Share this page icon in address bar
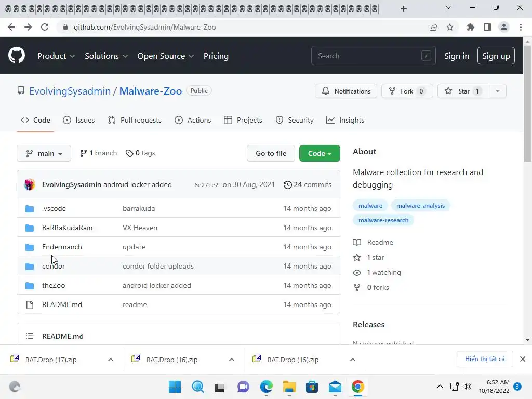The image size is (532, 399). pos(433,27)
